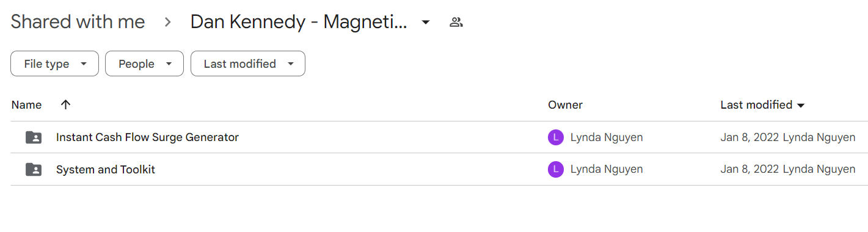Click owner name Lynda Nguyen in System and Toolkit row
Image resolution: width=868 pixels, height=232 pixels.
pyautogui.click(x=607, y=169)
